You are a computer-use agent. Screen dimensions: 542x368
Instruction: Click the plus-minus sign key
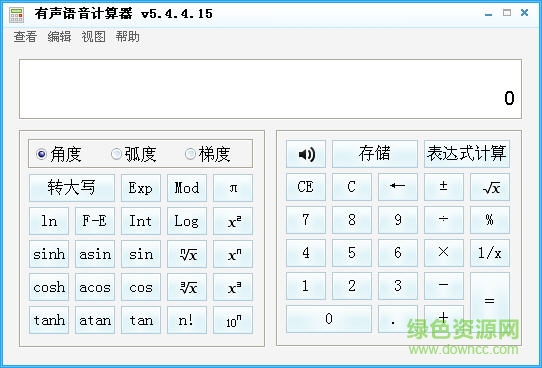(444, 187)
